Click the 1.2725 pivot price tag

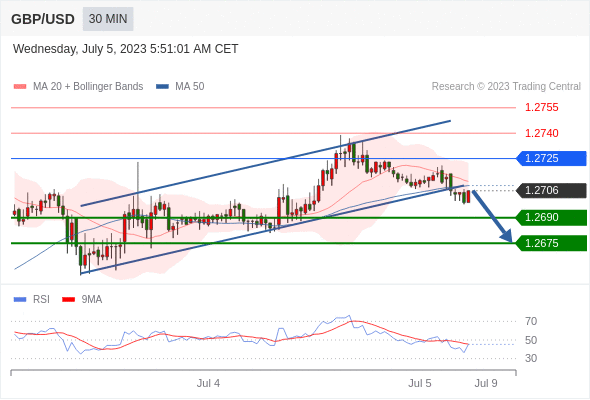point(551,158)
